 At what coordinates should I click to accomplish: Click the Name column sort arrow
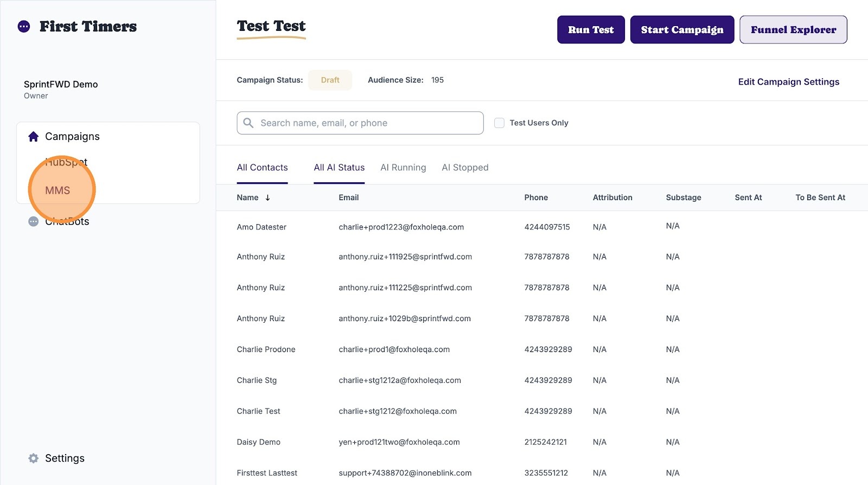tap(267, 198)
